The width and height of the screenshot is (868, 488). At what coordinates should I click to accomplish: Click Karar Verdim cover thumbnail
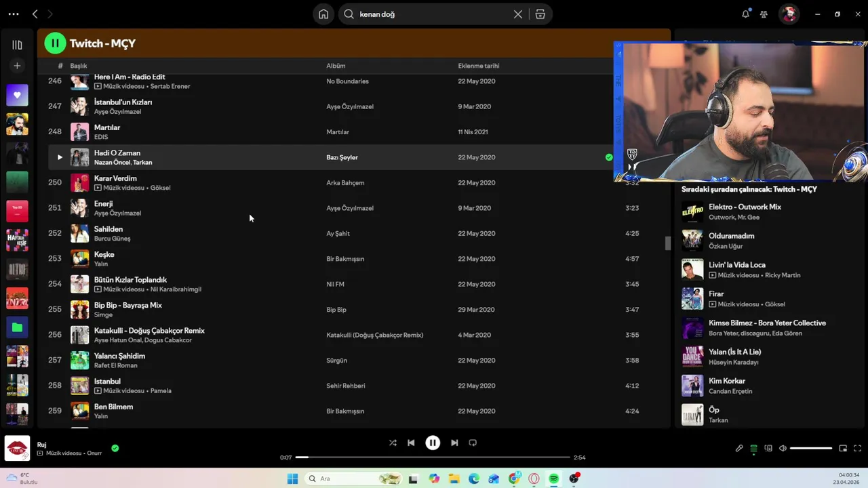(x=80, y=183)
